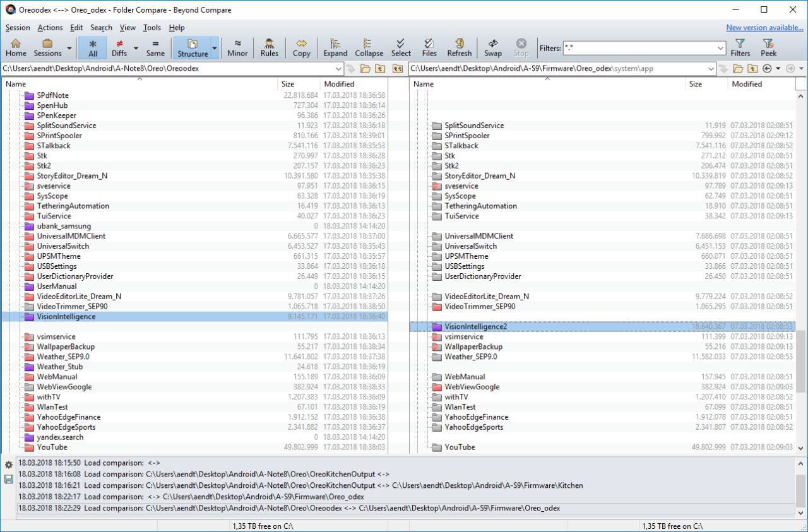808x532 pixels.
Task: Open the Filters combo box dropdown
Action: tap(720, 48)
